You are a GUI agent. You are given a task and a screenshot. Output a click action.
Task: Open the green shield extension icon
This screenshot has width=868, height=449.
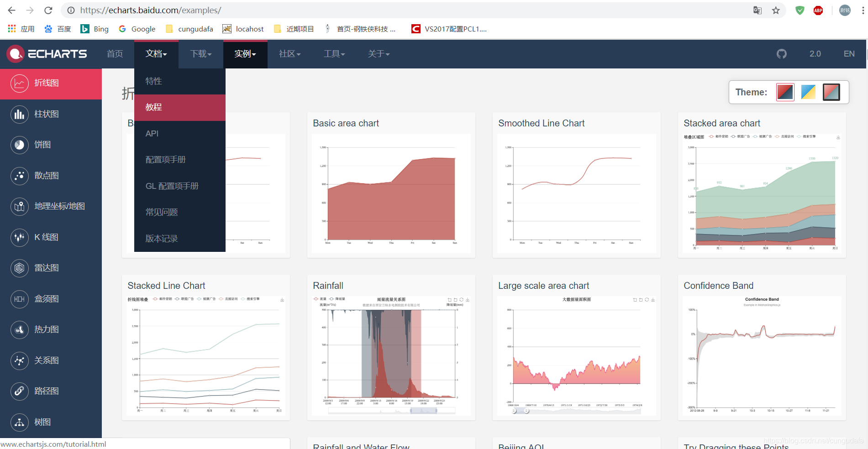[x=800, y=10]
